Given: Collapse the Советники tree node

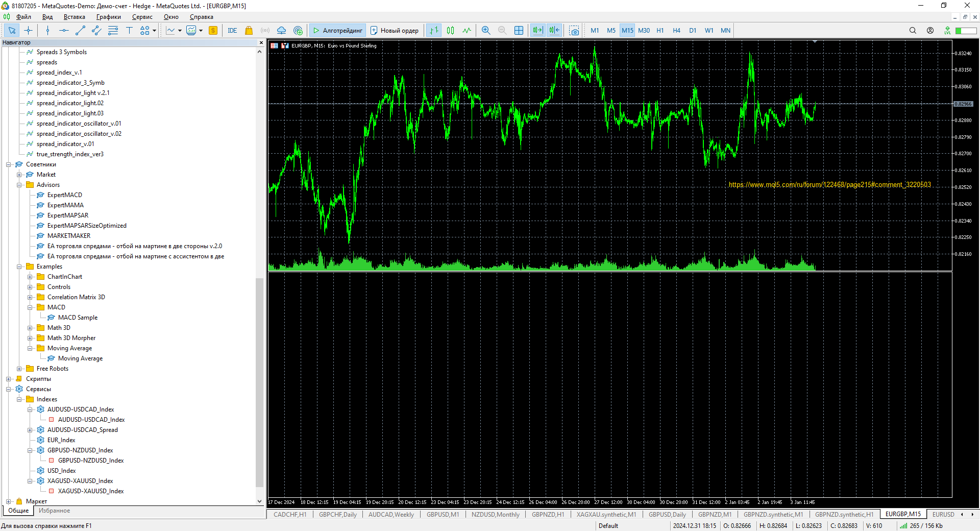Looking at the screenshot, I should [x=9, y=164].
